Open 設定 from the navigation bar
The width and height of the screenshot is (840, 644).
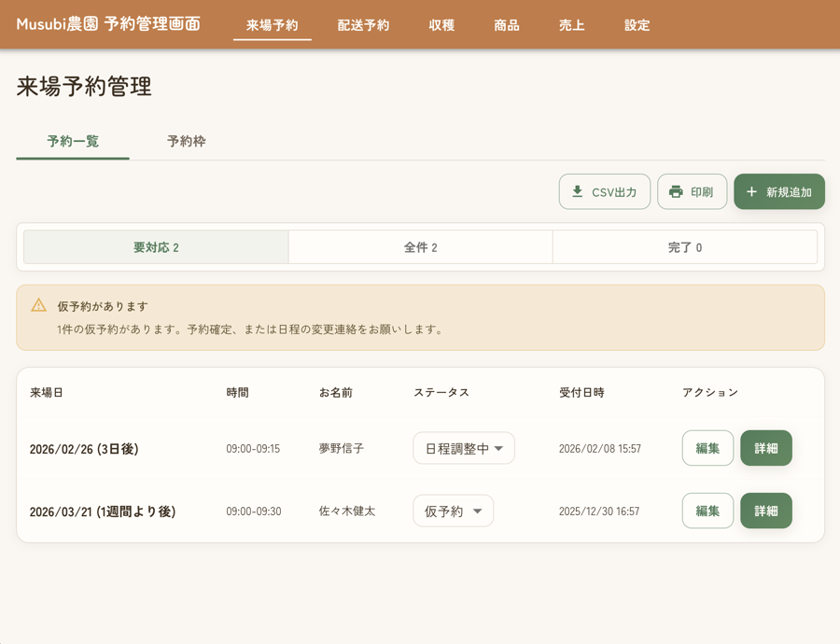637,25
